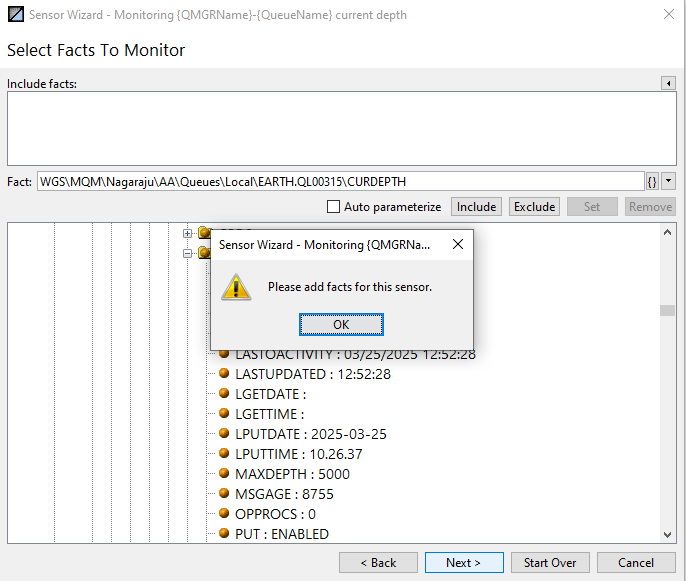Select LASTUPDATED : 12:52:28 fact
The height and width of the screenshot is (581, 686).
coord(313,374)
